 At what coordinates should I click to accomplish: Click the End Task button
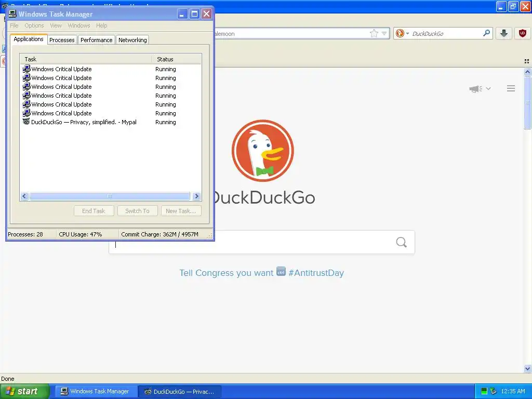94,211
